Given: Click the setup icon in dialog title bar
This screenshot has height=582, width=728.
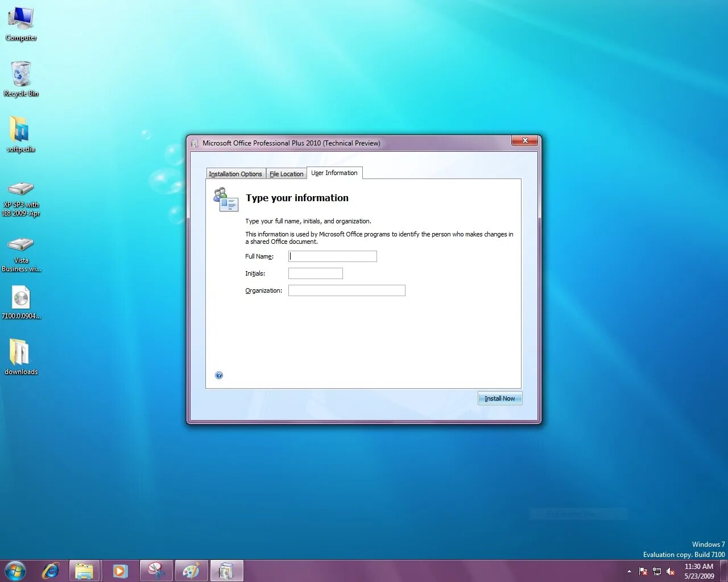Looking at the screenshot, I should (195, 143).
